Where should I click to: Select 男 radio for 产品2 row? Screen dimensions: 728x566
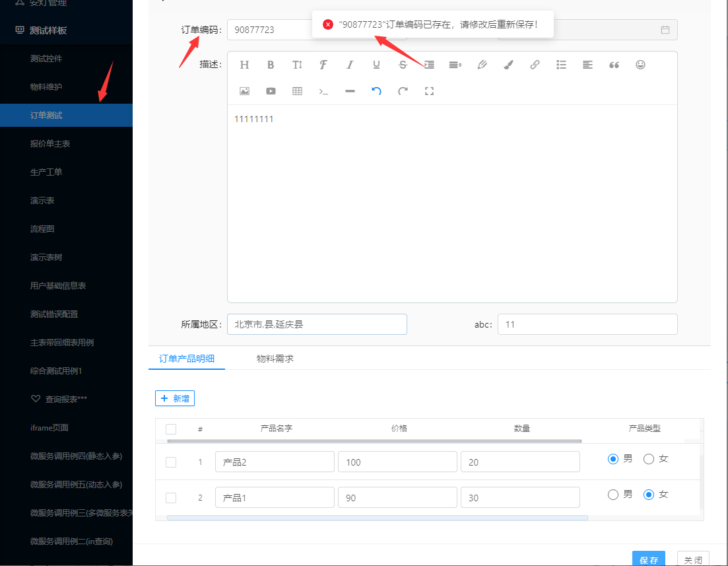613,459
